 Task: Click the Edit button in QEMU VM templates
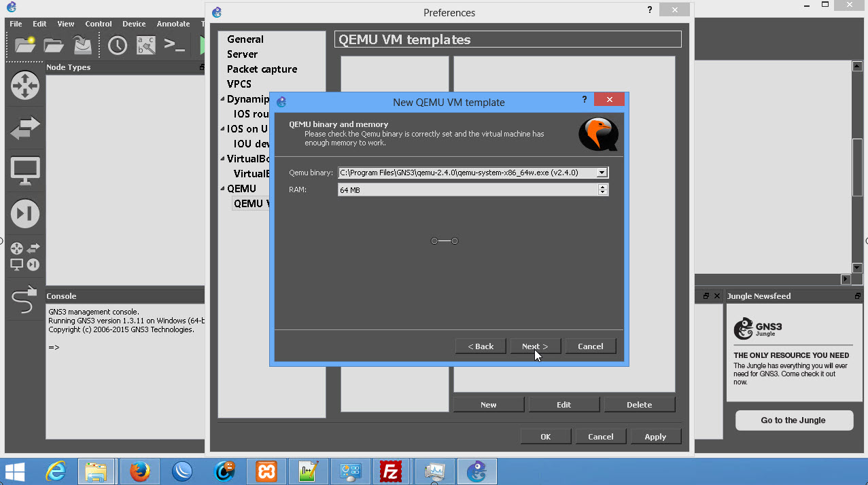564,405
